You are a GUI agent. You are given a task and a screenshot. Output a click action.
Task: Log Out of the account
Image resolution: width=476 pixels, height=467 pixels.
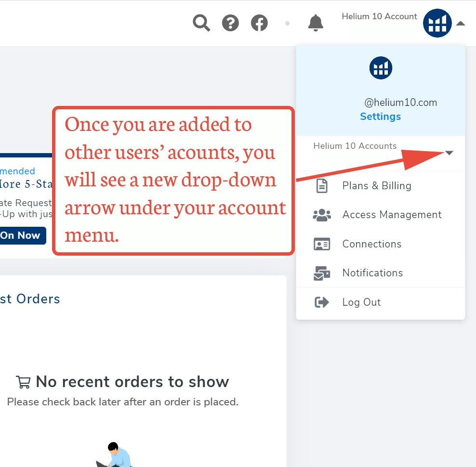pos(361,302)
